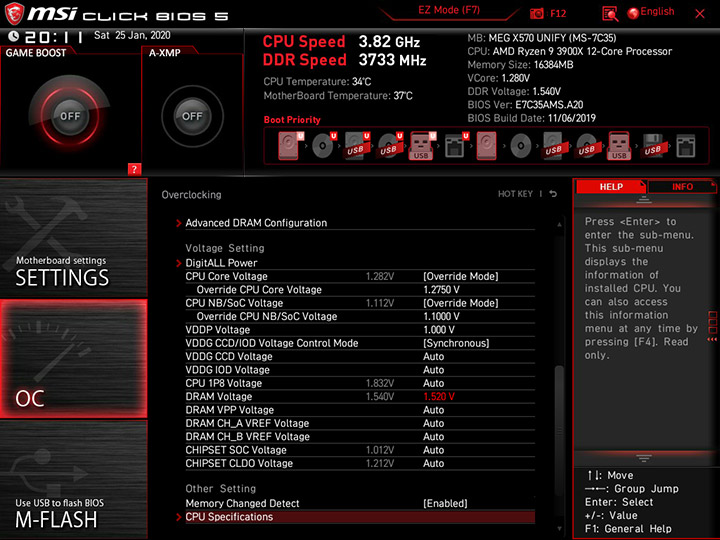Choose the UEFI network boot icon
This screenshot has height=540, width=720.
[456, 146]
